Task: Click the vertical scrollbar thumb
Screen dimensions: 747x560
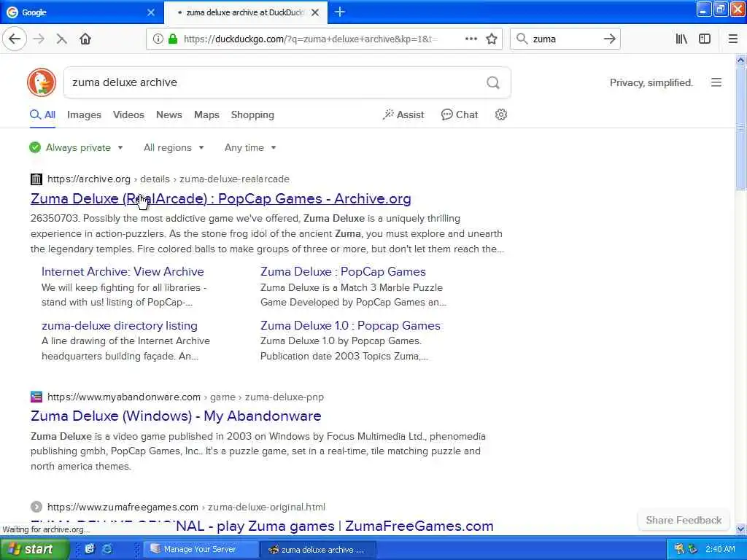Action: click(x=740, y=128)
